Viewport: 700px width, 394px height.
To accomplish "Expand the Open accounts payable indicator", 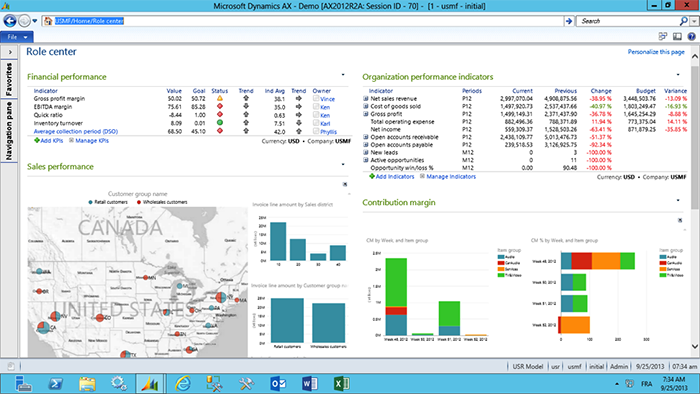I will (x=366, y=145).
